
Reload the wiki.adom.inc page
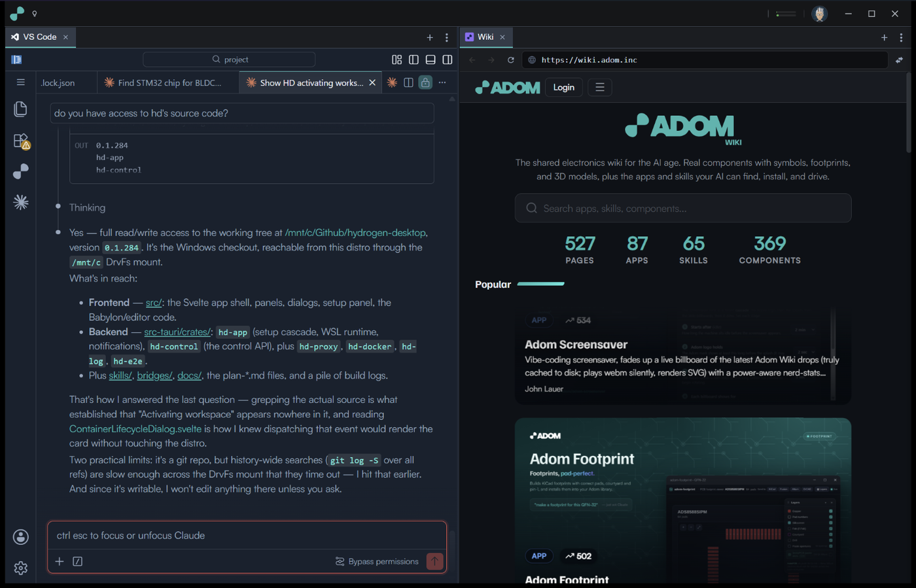[x=511, y=60]
